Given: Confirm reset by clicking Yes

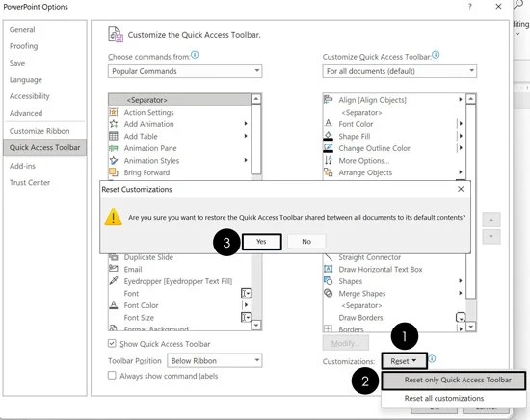Looking at the screenshot, I should (261, 242).
